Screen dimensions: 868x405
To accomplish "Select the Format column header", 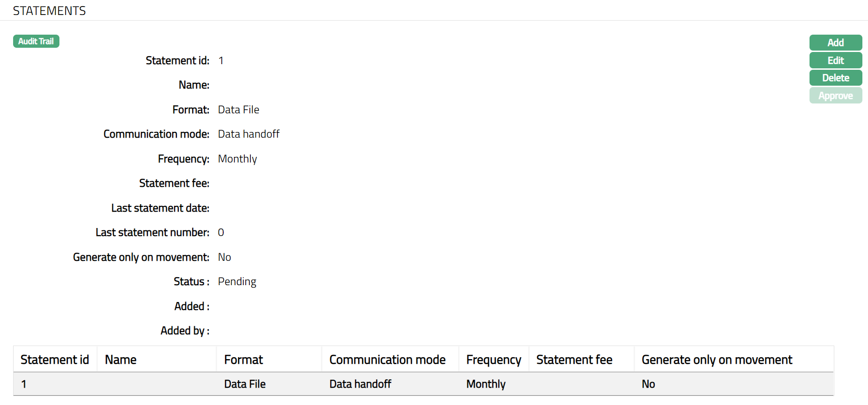I will click(243, 360).
